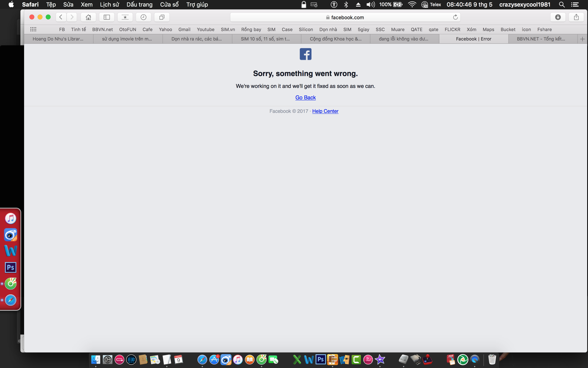Launch Finder from the Dock
The height and width of the screenshot is (368, 588).
[96, 359]
